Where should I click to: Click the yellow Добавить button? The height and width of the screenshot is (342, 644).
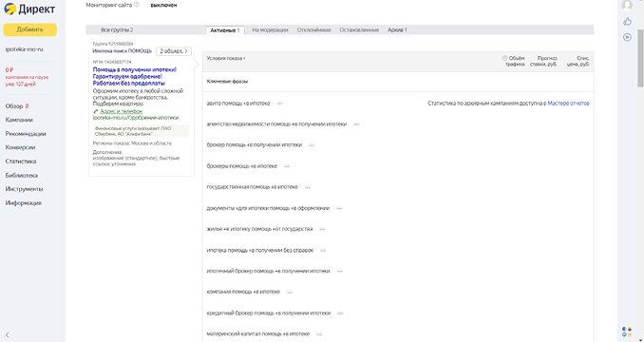[30, 29]
